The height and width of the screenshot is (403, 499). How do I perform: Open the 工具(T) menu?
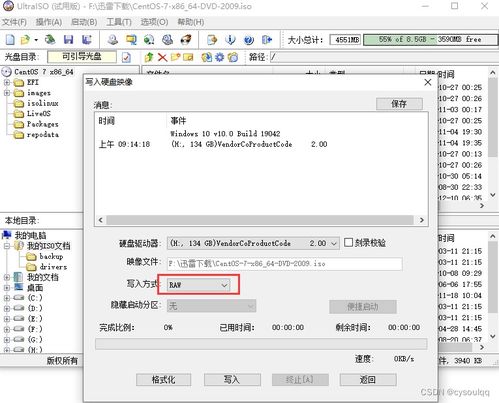(119, 22)
